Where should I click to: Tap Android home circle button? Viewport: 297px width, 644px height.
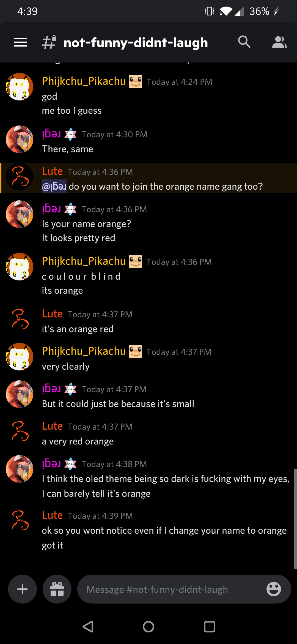[x=148, y=627]
